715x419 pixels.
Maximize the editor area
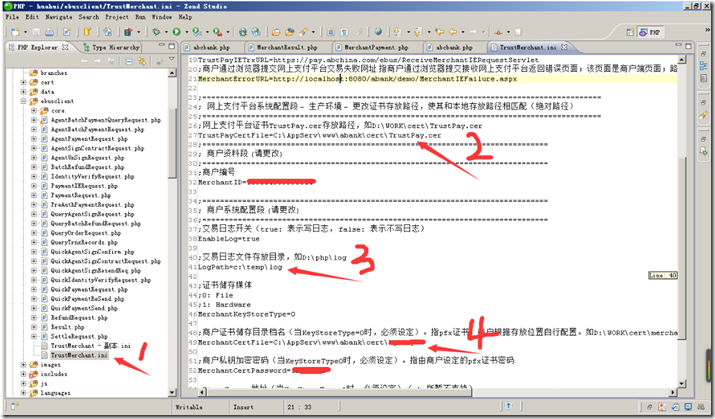pyautogui.click(x=688, y=46)
